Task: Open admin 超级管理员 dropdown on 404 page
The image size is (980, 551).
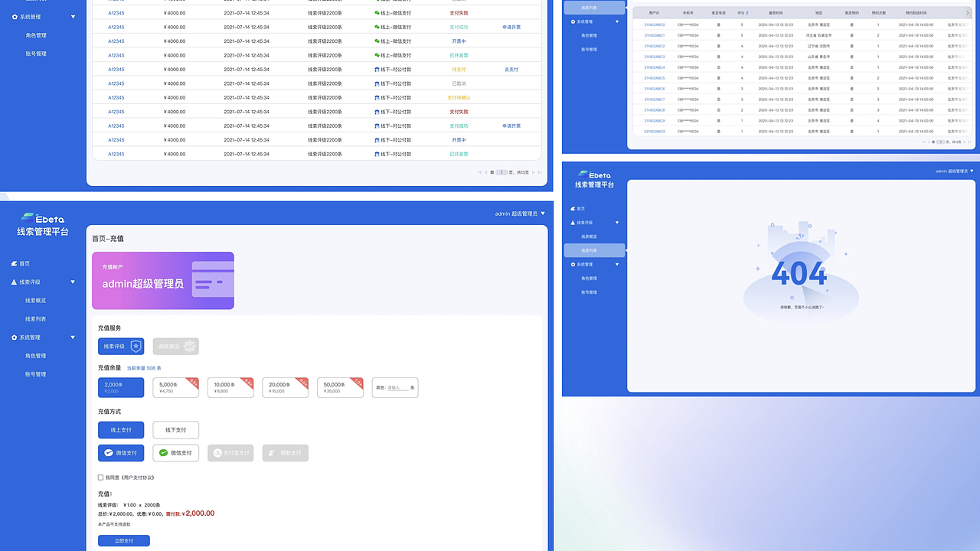Action: tap(955, 171)
